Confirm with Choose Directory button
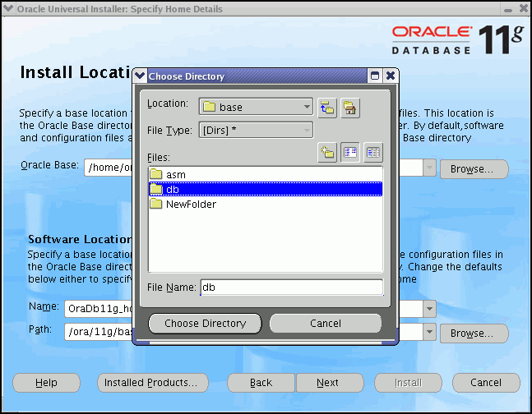The image size is (532, 414). click(x=205, y=324)
